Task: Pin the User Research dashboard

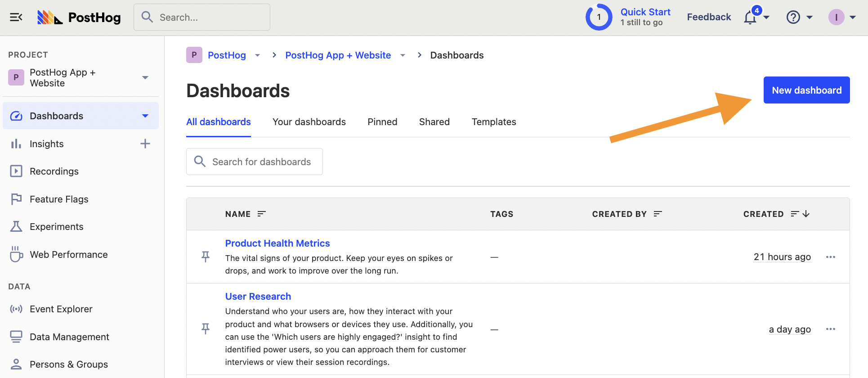Action: 206,329
